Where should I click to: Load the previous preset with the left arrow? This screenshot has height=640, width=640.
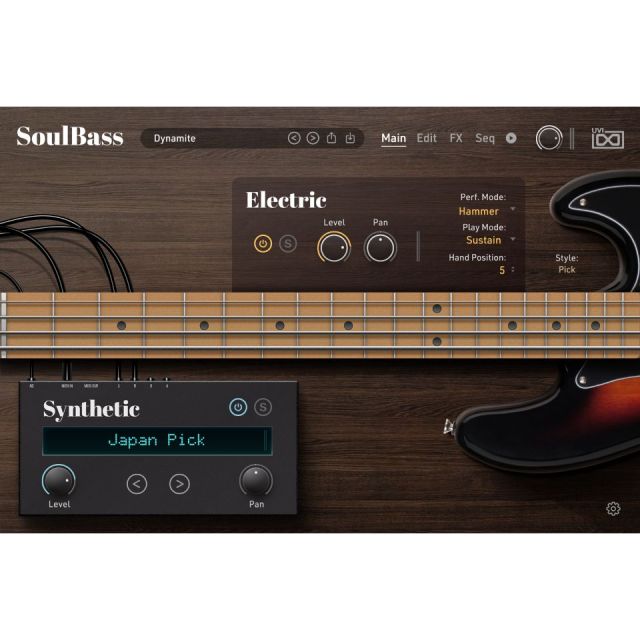click(x=294, y=138)
